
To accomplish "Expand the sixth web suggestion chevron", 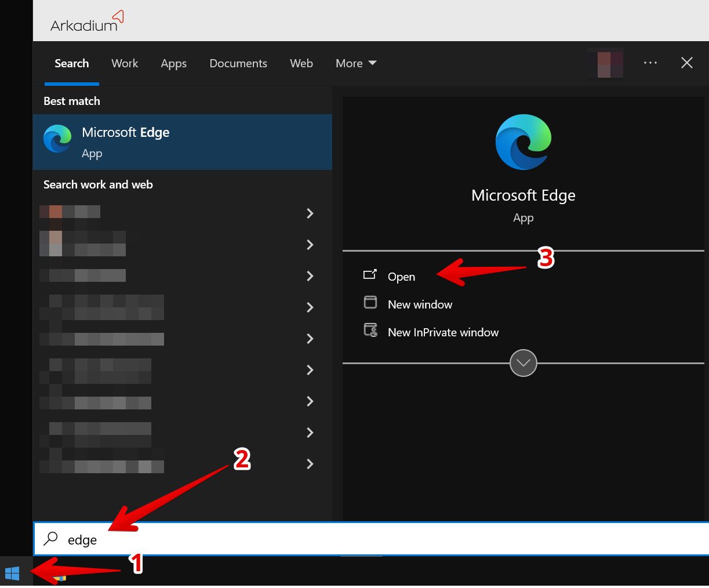I will [310, 370].
